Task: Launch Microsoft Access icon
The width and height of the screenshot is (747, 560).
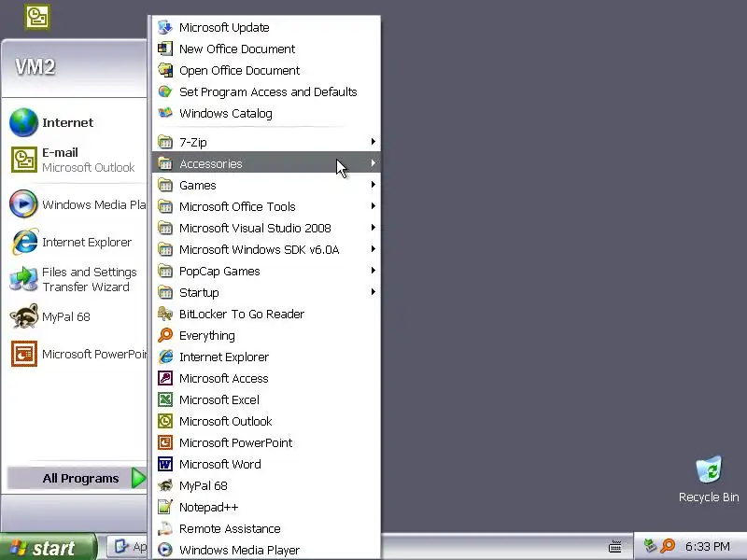Action: pos(165,378)
